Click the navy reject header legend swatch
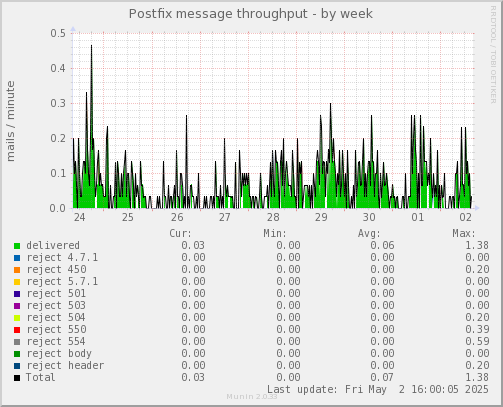 [x=17, y=366]
